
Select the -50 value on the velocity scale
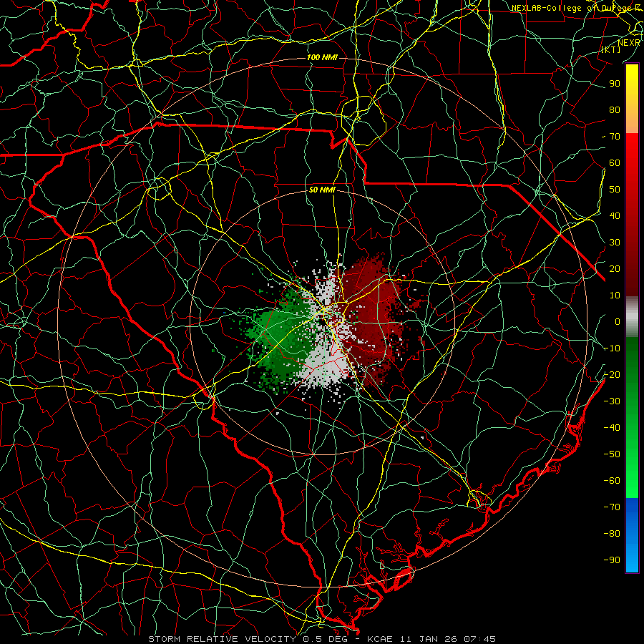coord(612,454)
